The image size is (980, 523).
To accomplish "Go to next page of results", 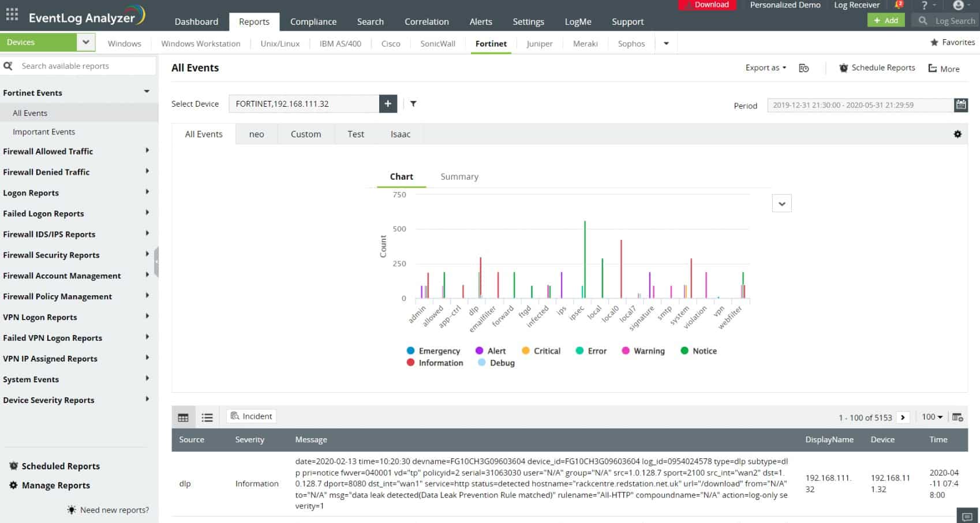I will [903, 417].
